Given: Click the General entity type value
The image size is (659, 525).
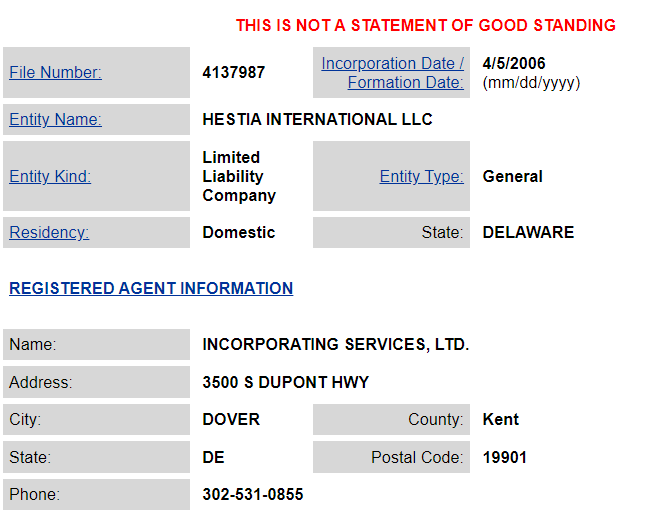Looking at the screenshot, I should click(512, 177).
